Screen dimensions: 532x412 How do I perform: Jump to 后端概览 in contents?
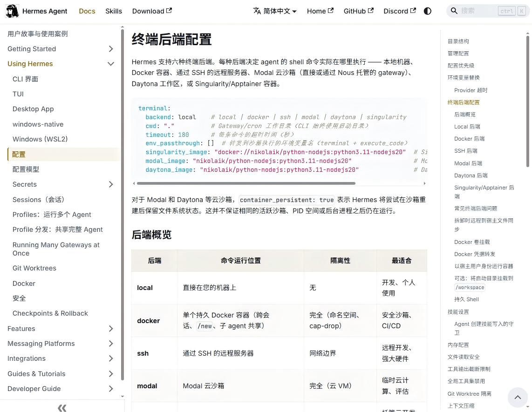tap(465, 114)
